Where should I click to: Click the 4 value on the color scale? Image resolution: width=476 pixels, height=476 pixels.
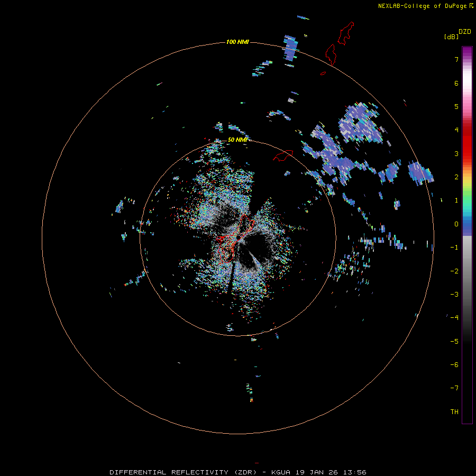click(x=456, y=130)
